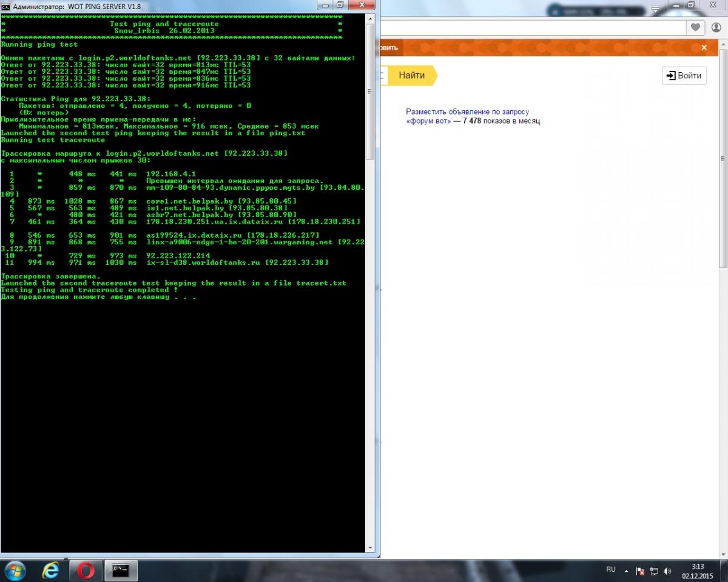The width and height of the screenshot is (728, 582).
Task: Open the «форум вот» query link
Action: 428,121
